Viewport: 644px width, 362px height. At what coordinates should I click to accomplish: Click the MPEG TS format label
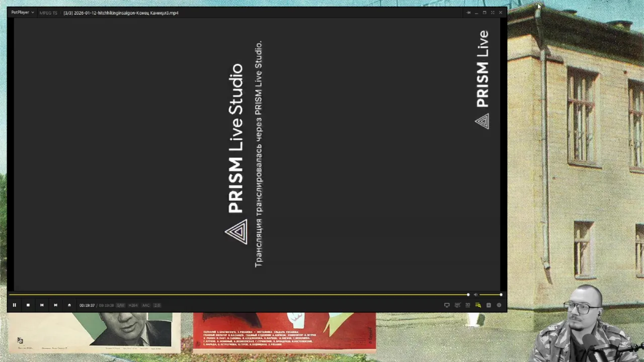(48, 13)
